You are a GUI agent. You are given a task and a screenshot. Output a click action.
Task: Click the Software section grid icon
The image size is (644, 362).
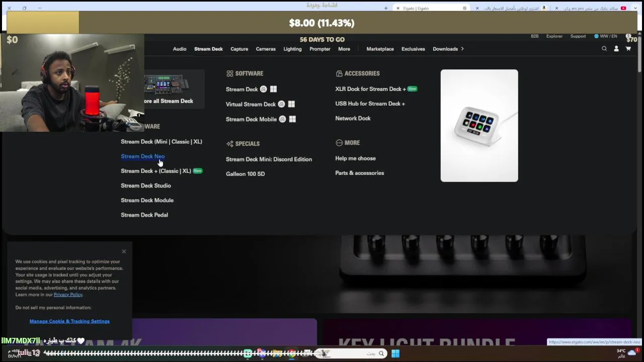[x=229, y=73]
